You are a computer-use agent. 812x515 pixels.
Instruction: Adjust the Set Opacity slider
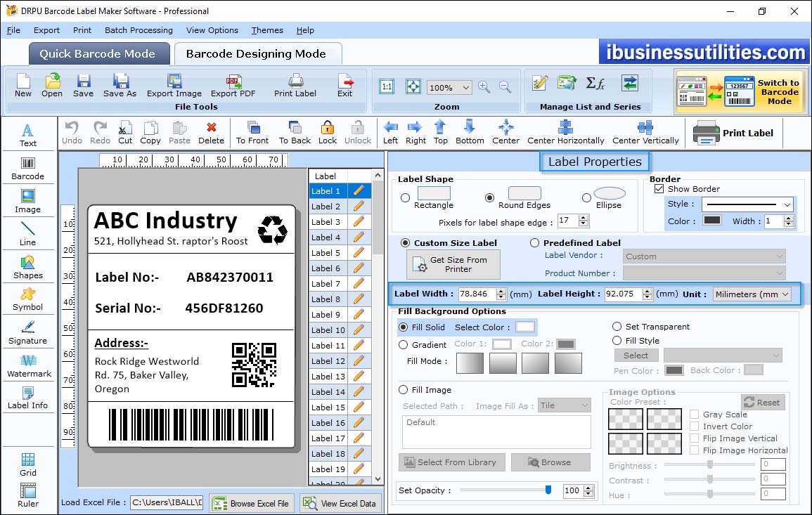tap(548, 490)
